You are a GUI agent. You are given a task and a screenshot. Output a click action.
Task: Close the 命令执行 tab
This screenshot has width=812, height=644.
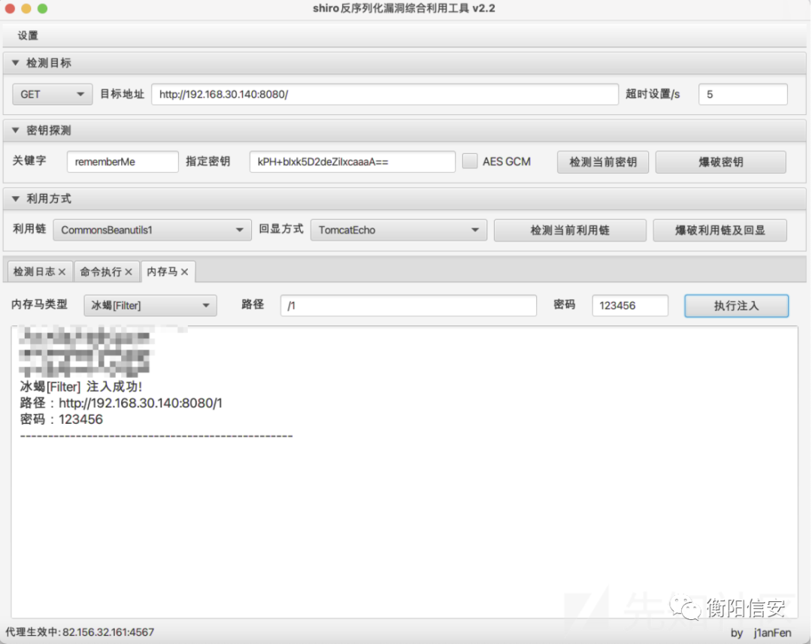point(129,272)
